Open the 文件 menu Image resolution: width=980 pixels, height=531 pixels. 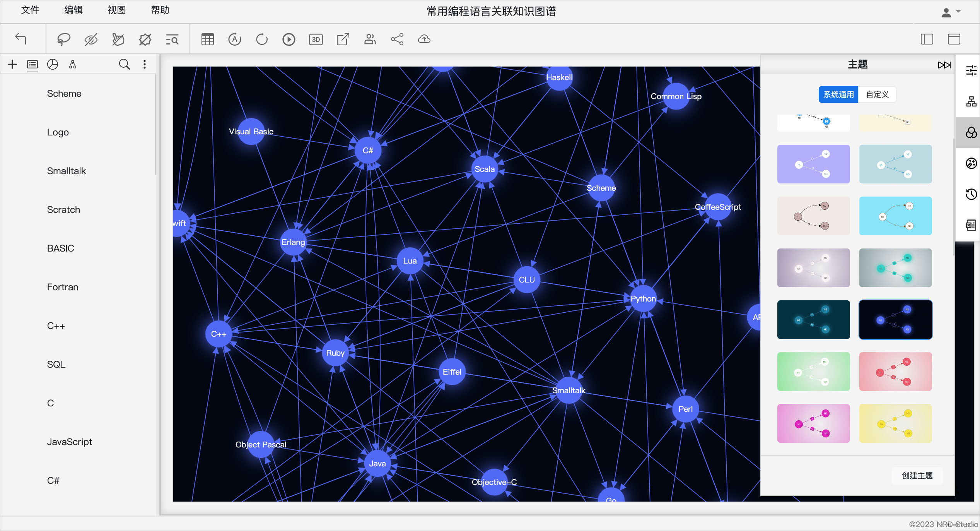30,10
